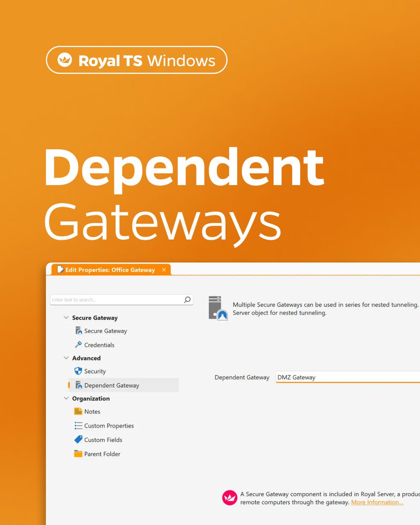Screen dimensions: 420x525
Task: Open the Secure Gateway page
Action: (x=105, y=331)
